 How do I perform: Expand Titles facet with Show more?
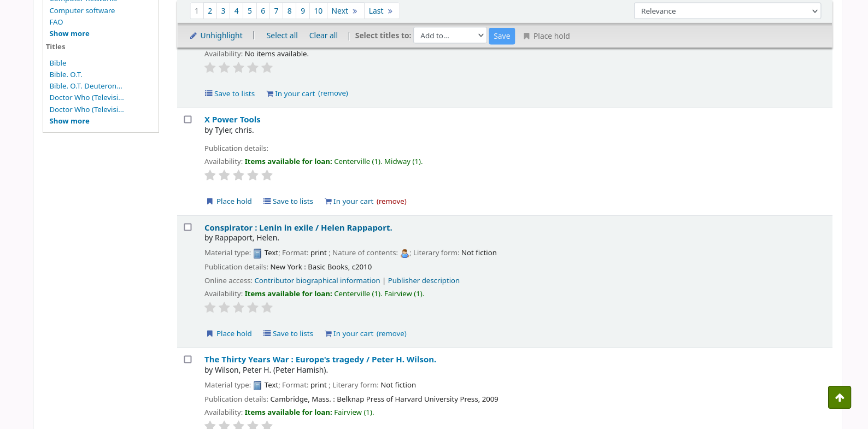tap(69, 121)
